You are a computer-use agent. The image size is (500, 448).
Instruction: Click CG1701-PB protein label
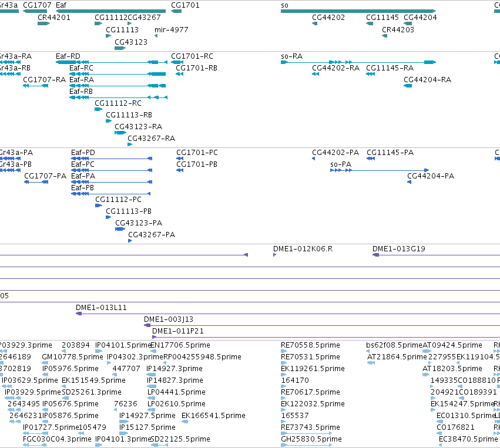(197, 165)
